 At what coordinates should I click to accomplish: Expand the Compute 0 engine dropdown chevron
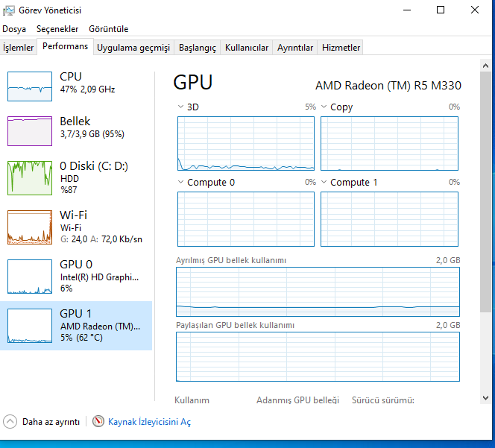click(x=180, y=182)
